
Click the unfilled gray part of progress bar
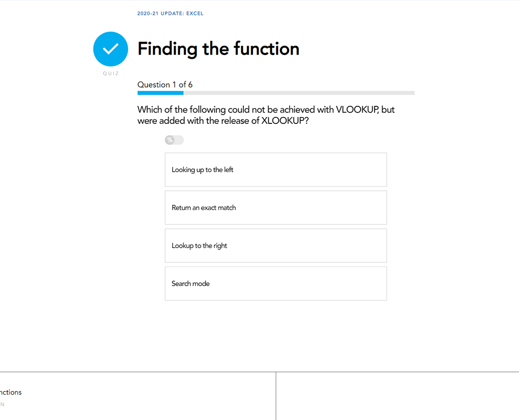pos(298,93)
